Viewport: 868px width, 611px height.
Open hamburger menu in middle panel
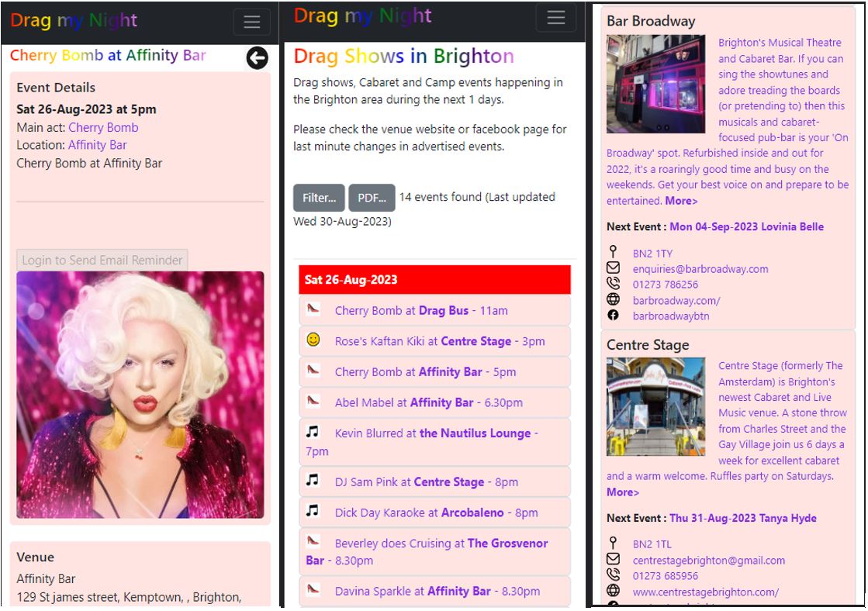point(555,19)
